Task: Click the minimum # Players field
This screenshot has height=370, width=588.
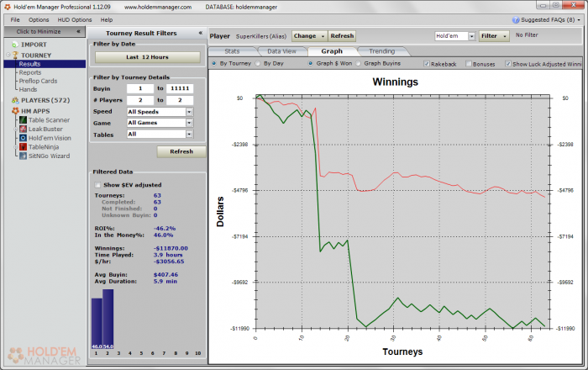Action: coord(140,100)
